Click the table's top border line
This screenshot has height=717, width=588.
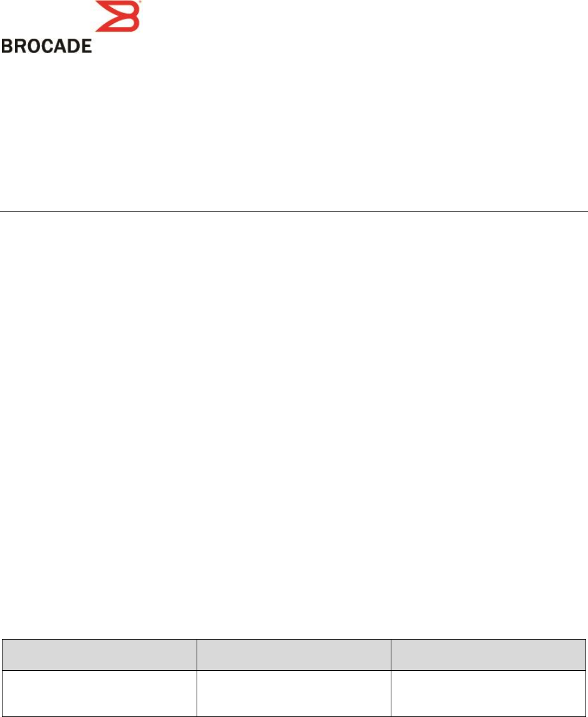click(x=294, y=639)
